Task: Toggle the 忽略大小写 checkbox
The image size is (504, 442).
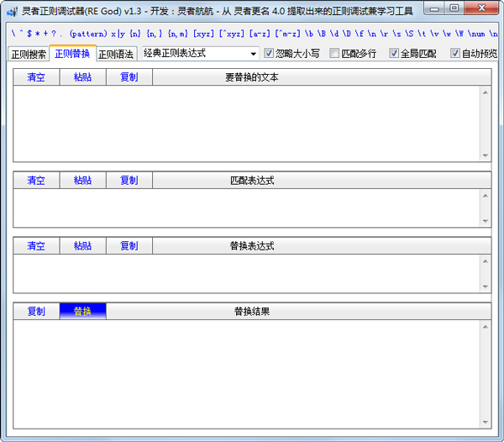Action: (269, 54)
